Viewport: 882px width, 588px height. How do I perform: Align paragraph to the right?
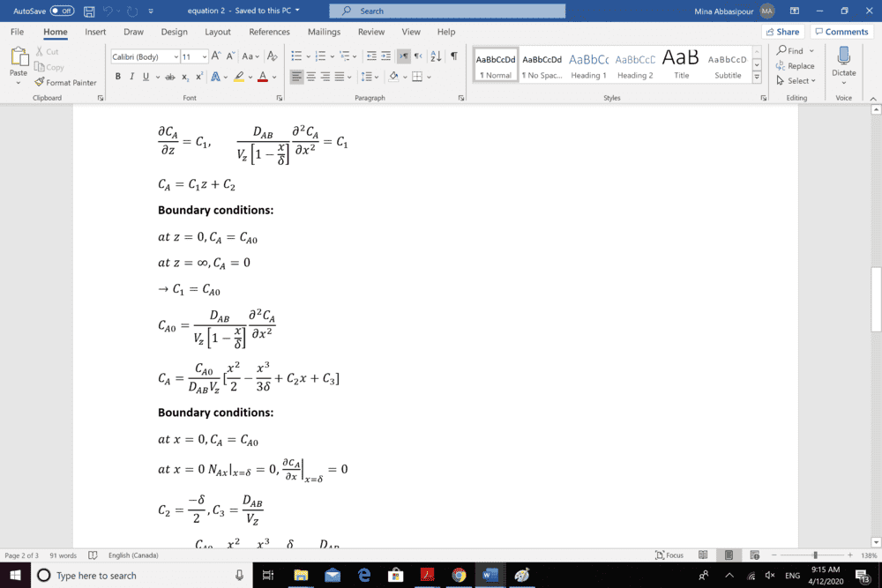(x=325, y=77)
